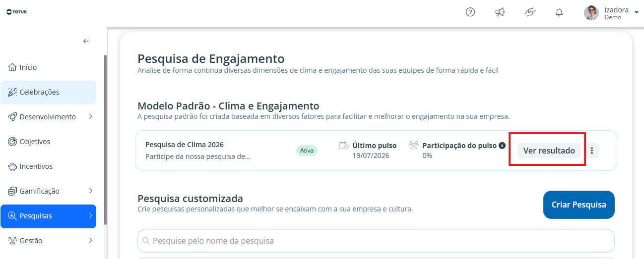Screen dimensions: 644x259
Task: Go to Início in the sidebar
Action: coord(48,67)
